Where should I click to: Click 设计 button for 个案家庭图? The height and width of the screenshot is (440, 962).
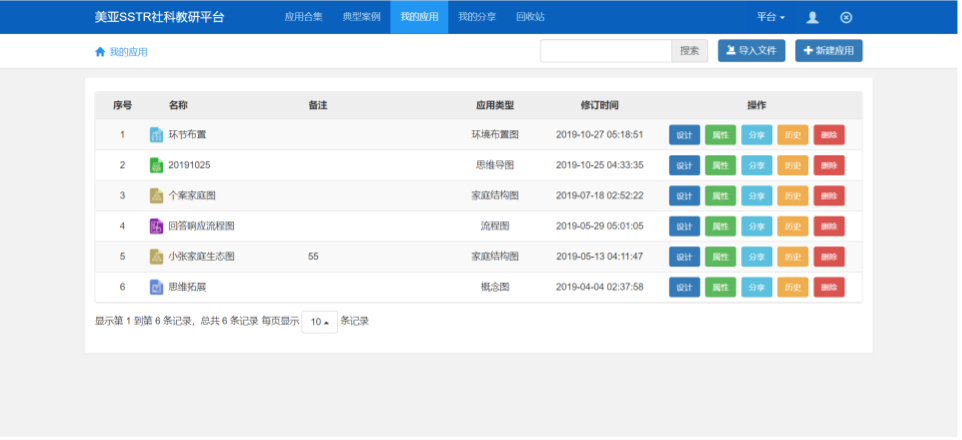pyautogui.click(x=684, y=196)
